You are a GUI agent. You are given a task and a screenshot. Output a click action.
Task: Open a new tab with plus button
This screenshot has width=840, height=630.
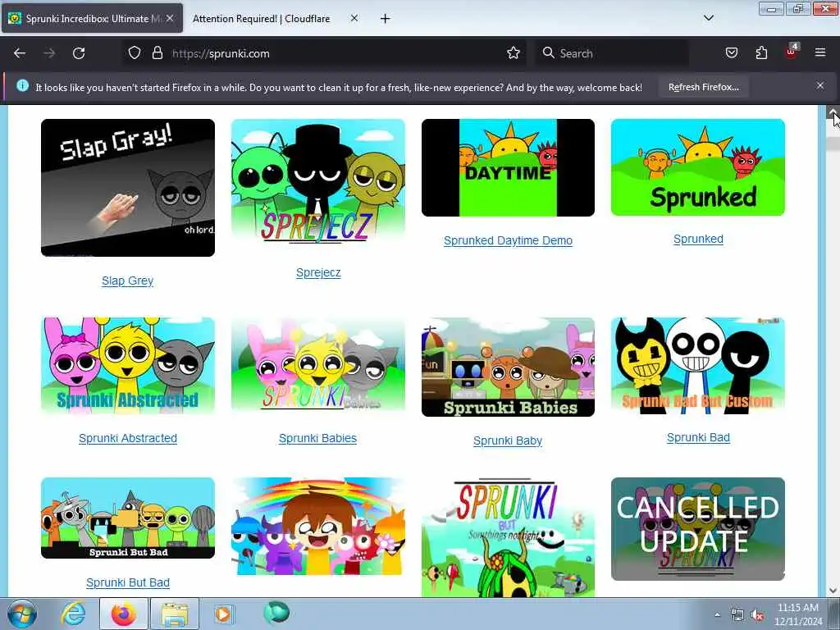[385, 19]
